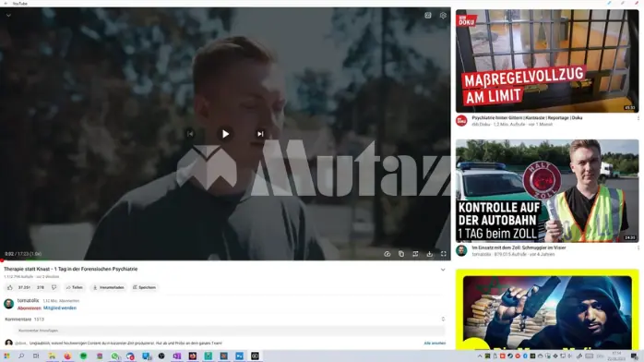Click the screenshot capture icon in the player bar
Image resolution: width=644 pixels, height=362 pixels.
415,254
